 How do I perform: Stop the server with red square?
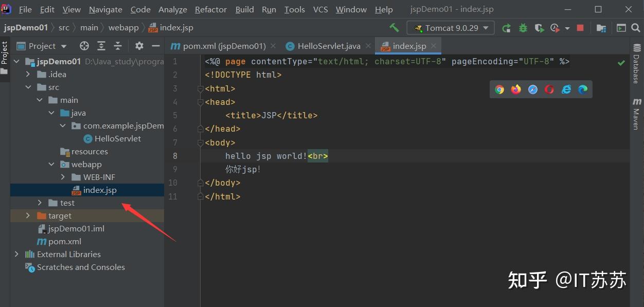580,28
